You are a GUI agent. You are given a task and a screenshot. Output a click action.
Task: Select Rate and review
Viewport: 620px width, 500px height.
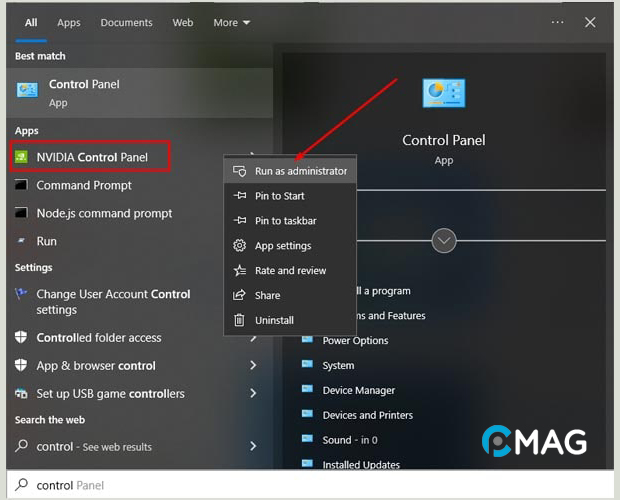290,270
